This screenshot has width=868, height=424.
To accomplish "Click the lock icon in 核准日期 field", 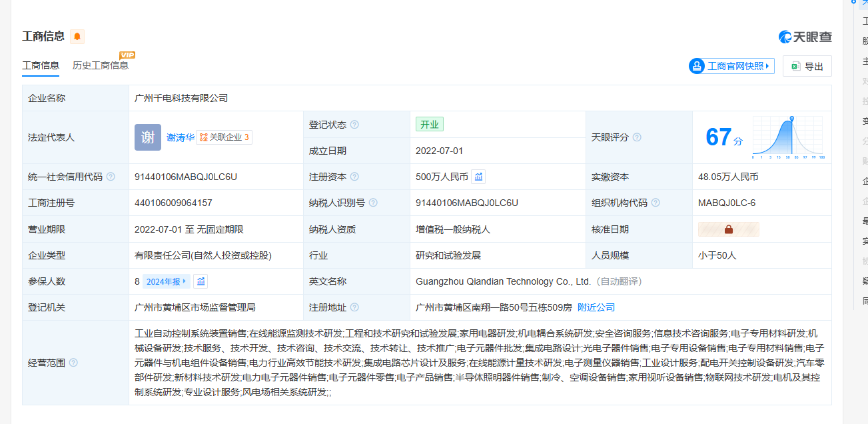I will [728, 229].
